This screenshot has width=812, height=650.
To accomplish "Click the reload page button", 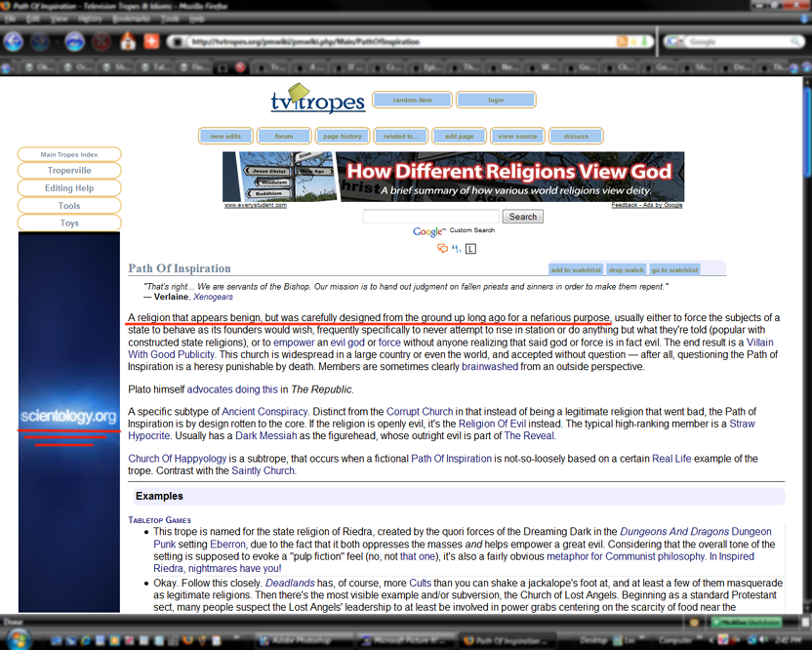I will point(74,42).
